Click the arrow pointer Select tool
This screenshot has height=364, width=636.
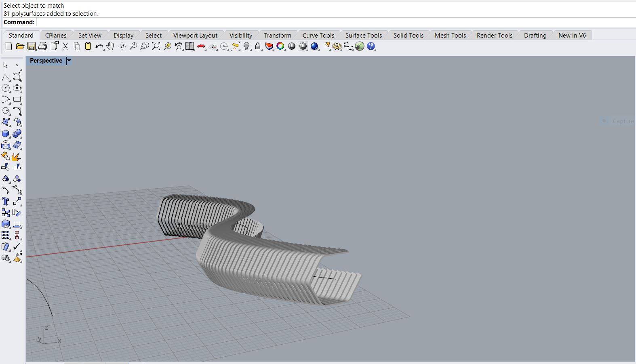pyautogui.click(x=6, y=65)
